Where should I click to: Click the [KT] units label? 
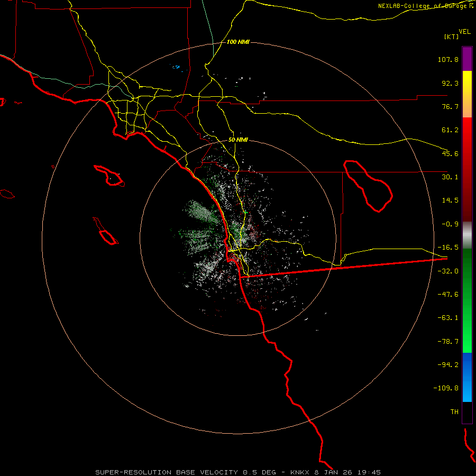click(x=451, y=36)
